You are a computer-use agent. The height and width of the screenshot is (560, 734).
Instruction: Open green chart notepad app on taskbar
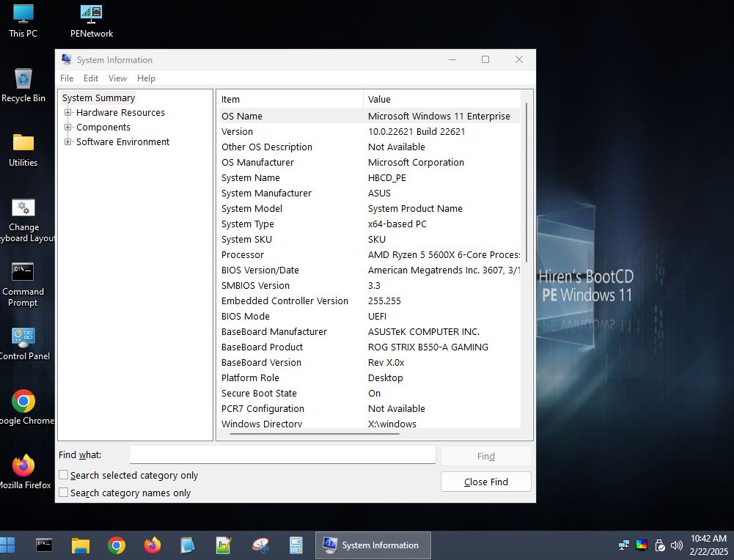point(224,545)
